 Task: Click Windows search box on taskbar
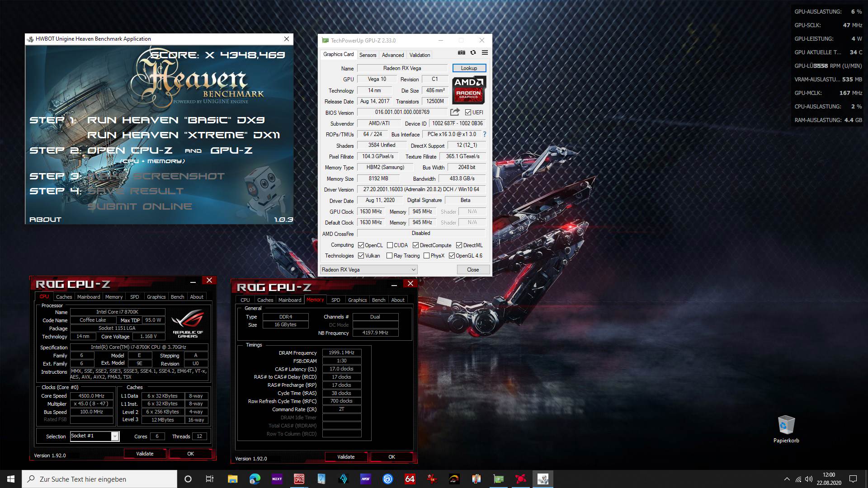click(99, 479)
